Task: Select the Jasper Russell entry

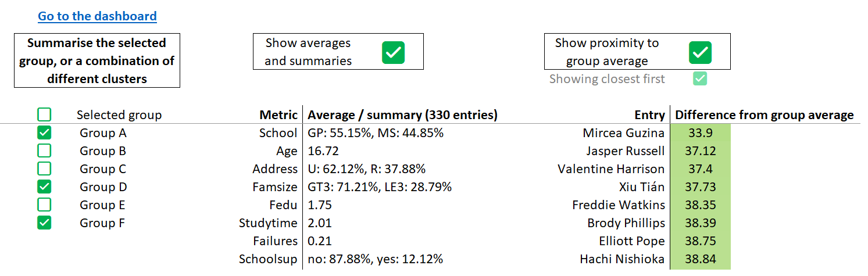Action: tap(625, 151)
